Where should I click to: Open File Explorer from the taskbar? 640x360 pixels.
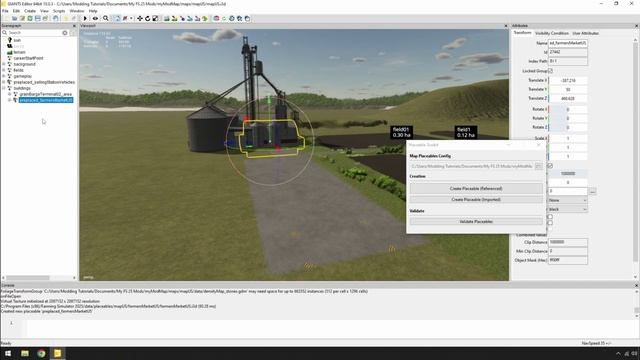tap(25, 353)
